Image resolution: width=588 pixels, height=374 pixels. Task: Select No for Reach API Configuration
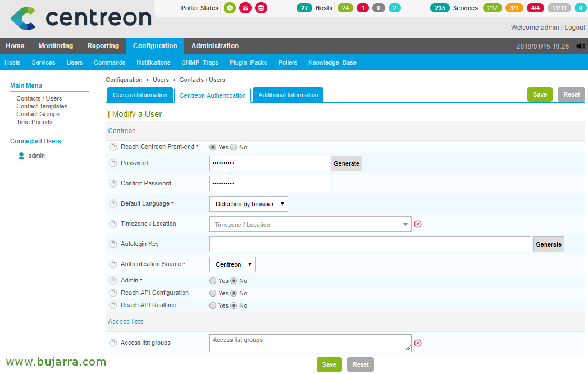tap(234, 293)
